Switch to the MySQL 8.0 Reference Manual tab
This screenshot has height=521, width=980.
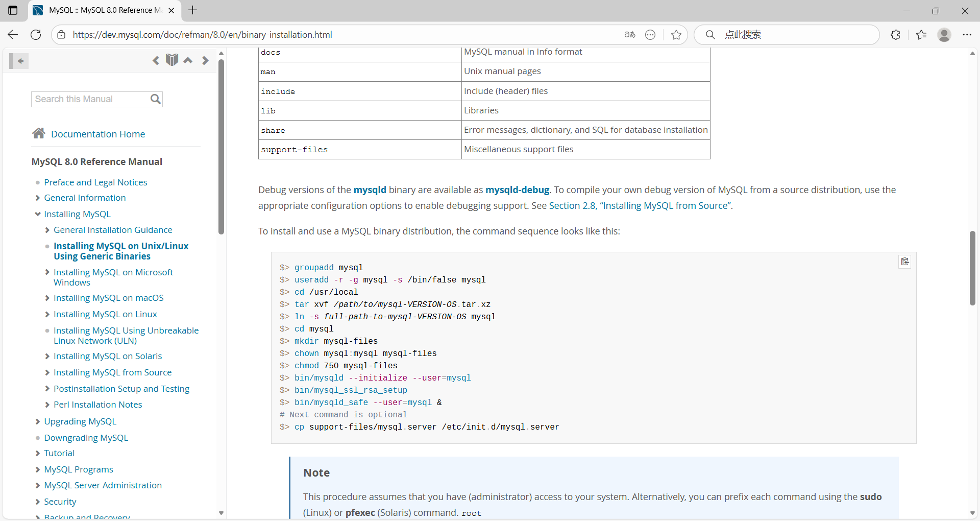[105, 10]
